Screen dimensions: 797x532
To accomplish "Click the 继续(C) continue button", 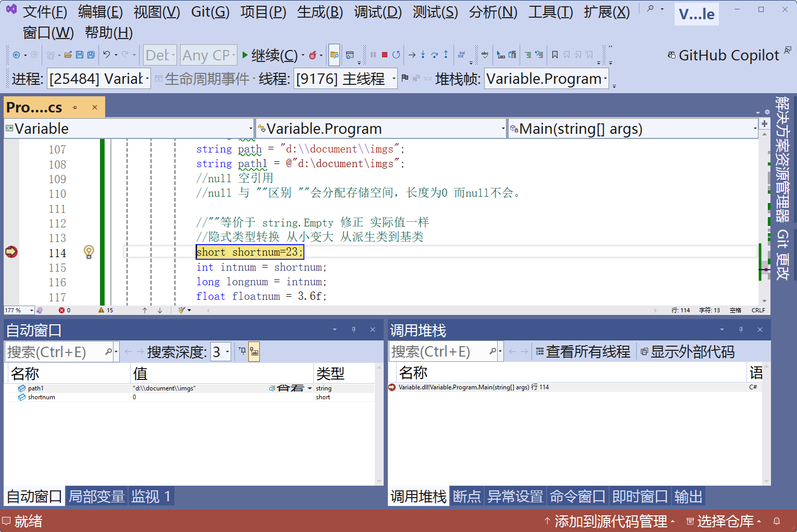I will [270, 55].
